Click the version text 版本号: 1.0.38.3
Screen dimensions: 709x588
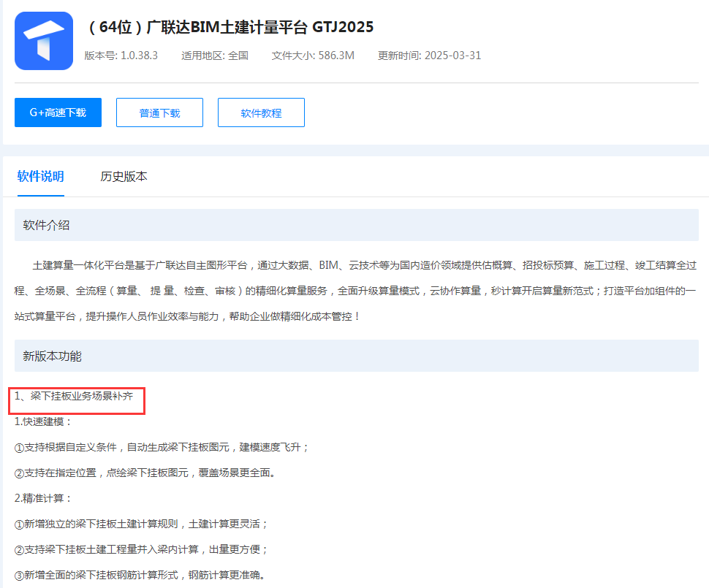click(121, 56)
